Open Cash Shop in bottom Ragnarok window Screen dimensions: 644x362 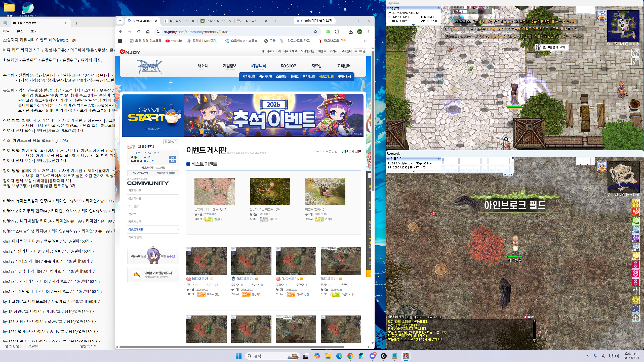pos(602,166)
